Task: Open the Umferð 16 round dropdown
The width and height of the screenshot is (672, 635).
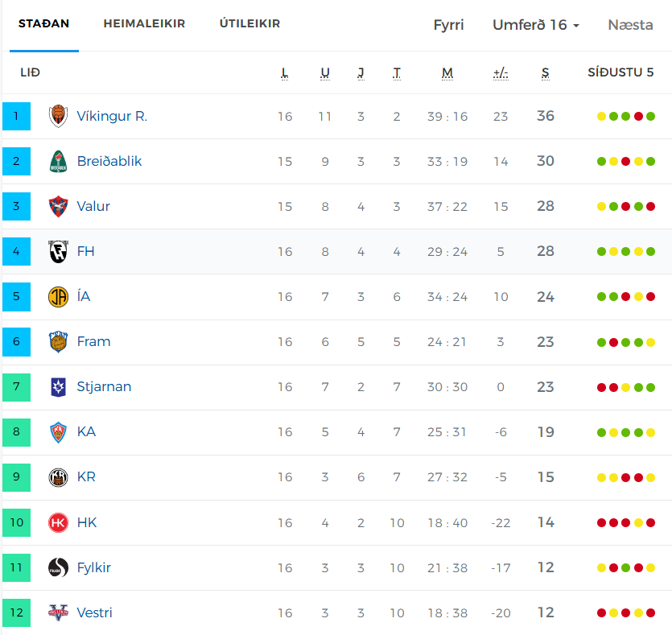Action: pos(536,25)
